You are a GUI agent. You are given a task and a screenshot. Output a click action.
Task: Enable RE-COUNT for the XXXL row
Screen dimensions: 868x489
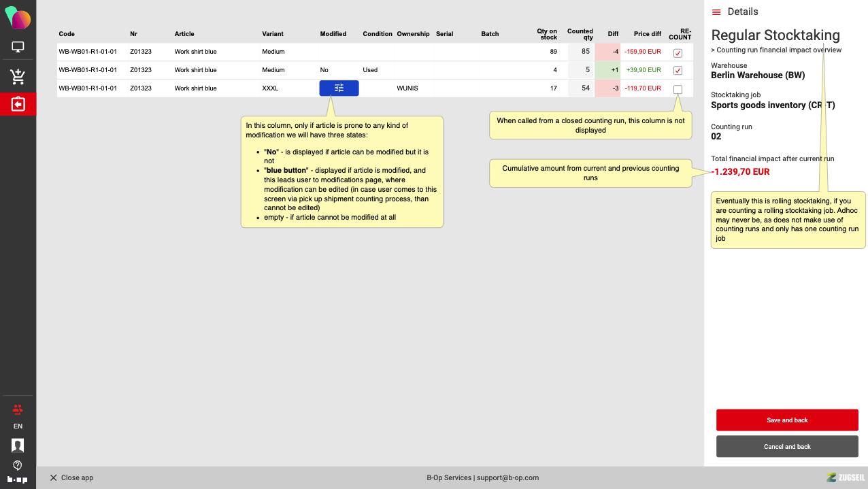click(678, 89)
